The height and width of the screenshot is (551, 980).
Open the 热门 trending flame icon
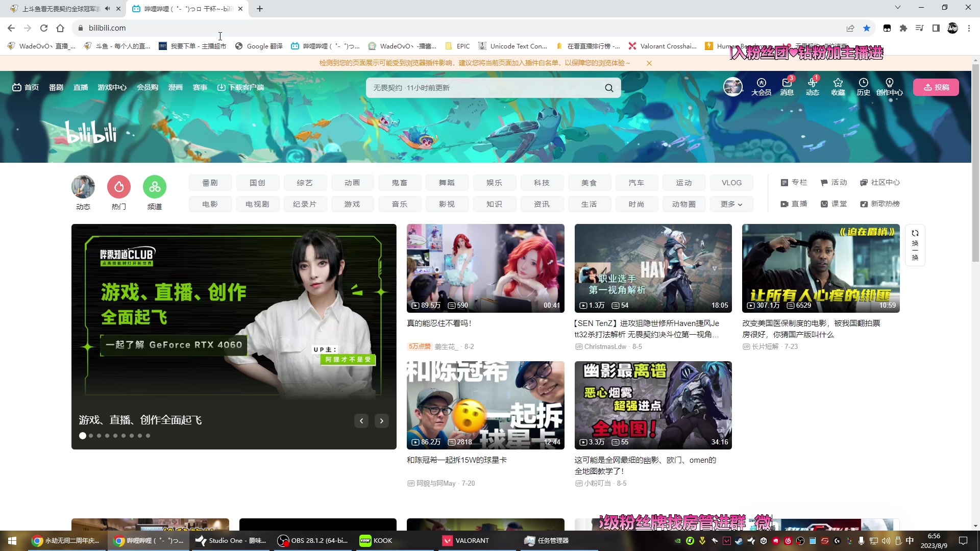pos(119,187)
